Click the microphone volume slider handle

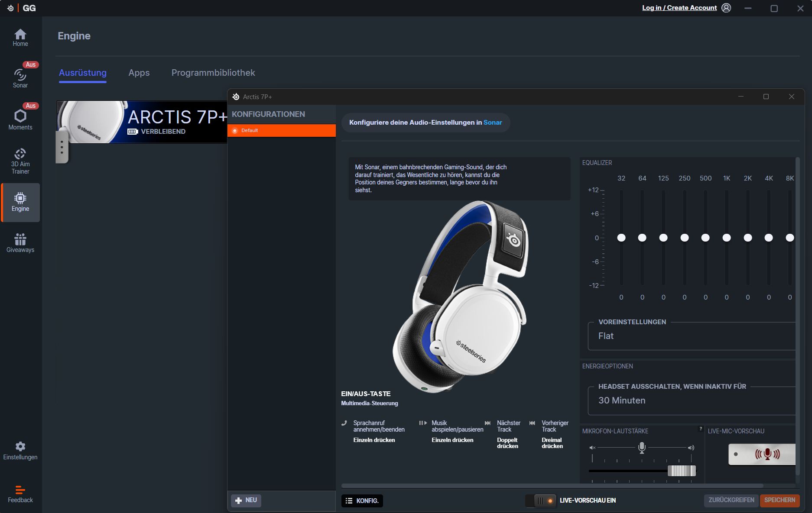click(682, 471)
